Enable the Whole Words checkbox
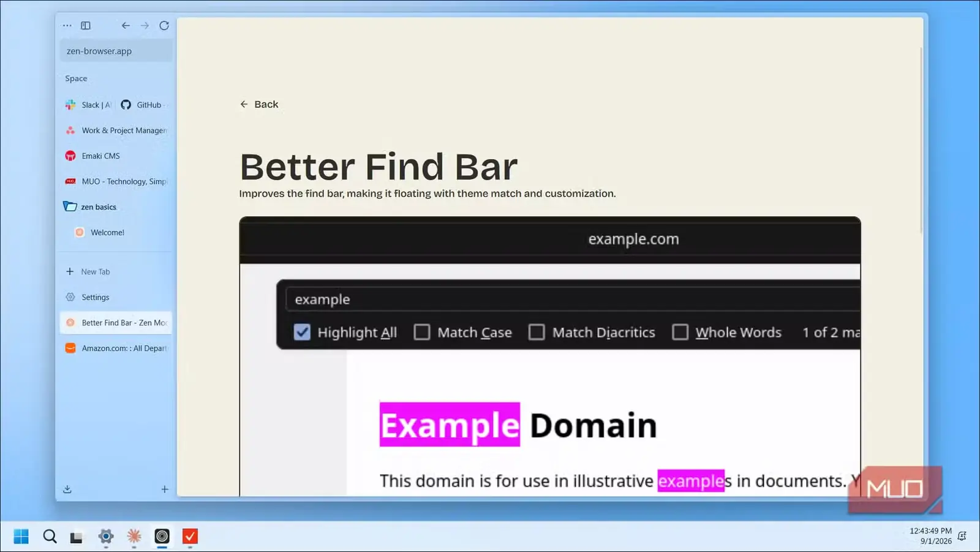 (x=680, y=332)
